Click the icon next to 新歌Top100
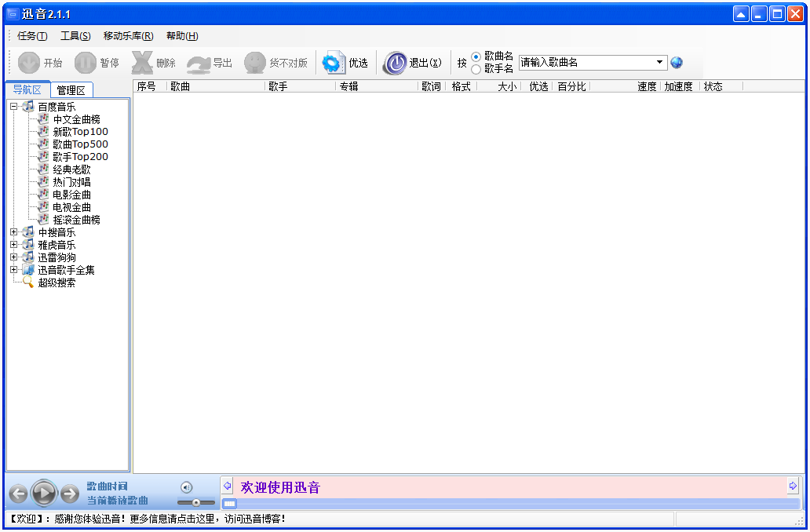810x532 pixels. 44,132
